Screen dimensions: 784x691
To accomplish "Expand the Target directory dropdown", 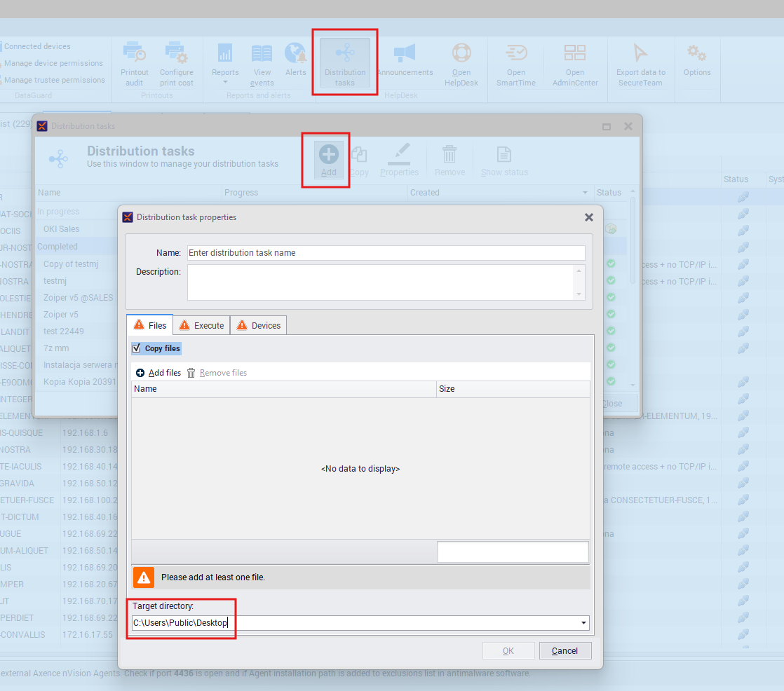I will pos(583,623).
